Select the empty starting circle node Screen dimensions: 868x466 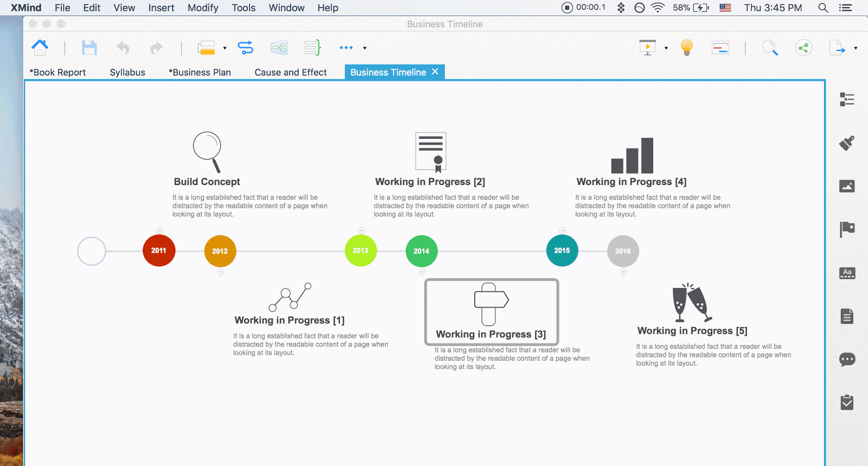92,251
